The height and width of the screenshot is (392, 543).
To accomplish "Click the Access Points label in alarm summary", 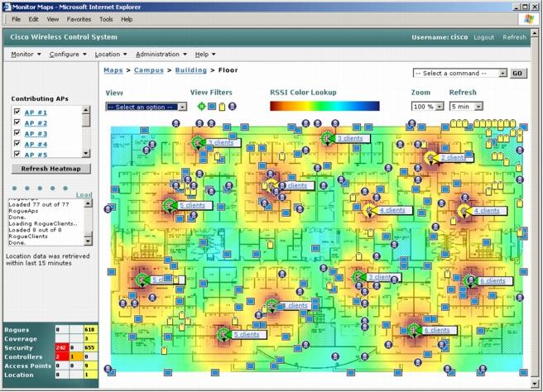I will point(27,366).
